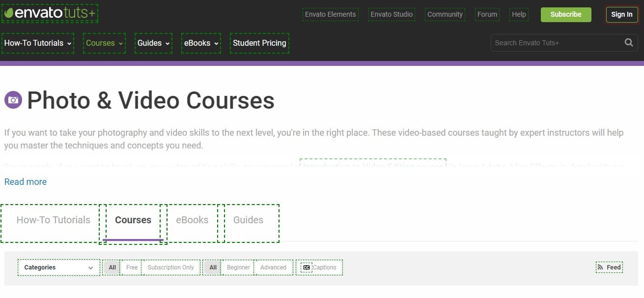The width and height of the screenshot is (644, 298).
Task: Open the Community link
Action: click(445, 15)
